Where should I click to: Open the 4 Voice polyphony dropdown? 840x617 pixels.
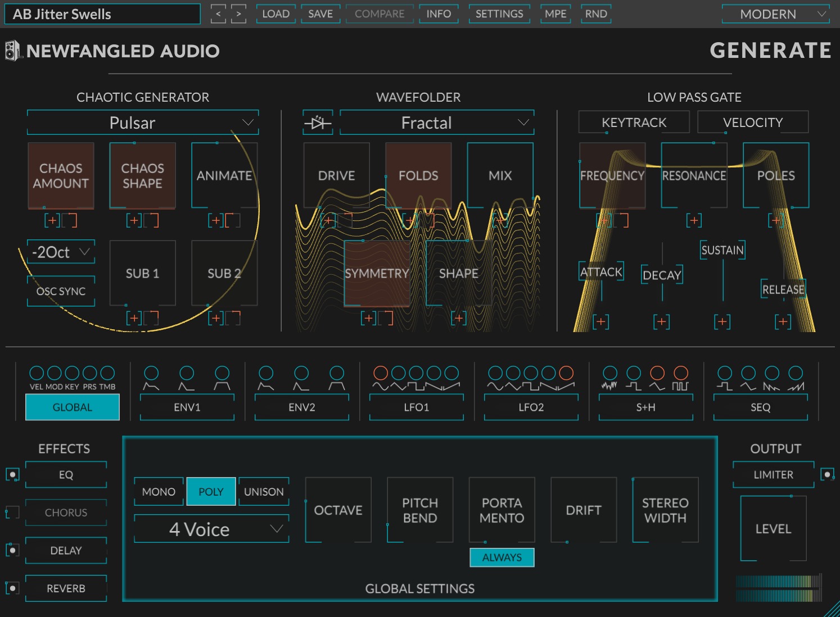pyautogui.click(x=211, y=529)
